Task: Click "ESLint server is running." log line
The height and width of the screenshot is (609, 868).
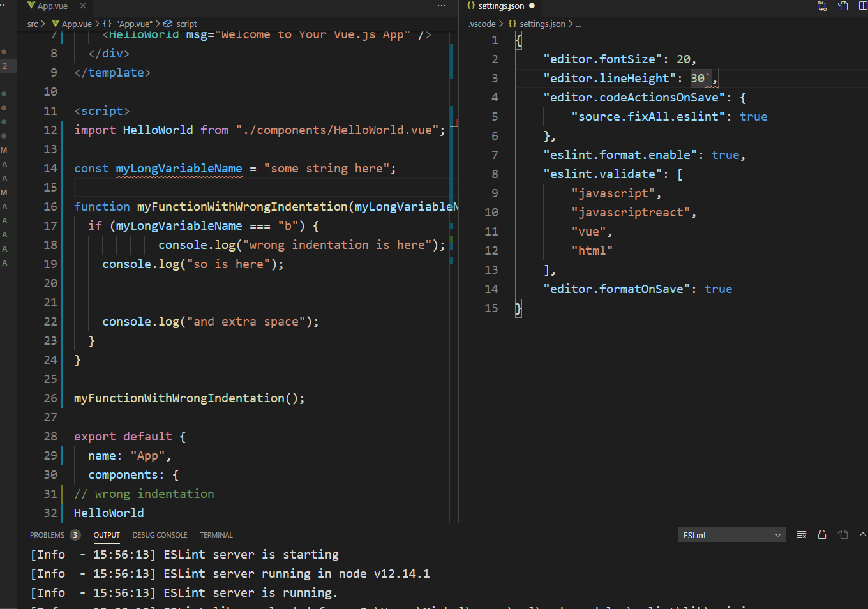Action: tap(184, 593)
